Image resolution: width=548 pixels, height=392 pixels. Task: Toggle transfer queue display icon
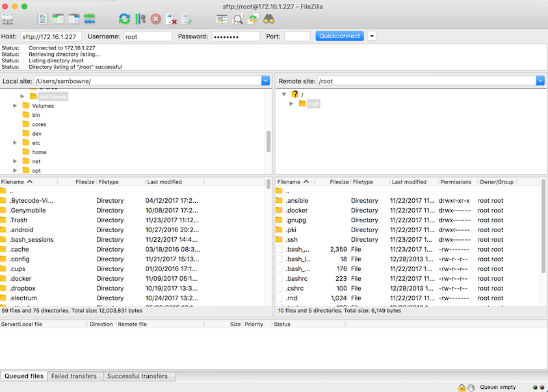90,19
